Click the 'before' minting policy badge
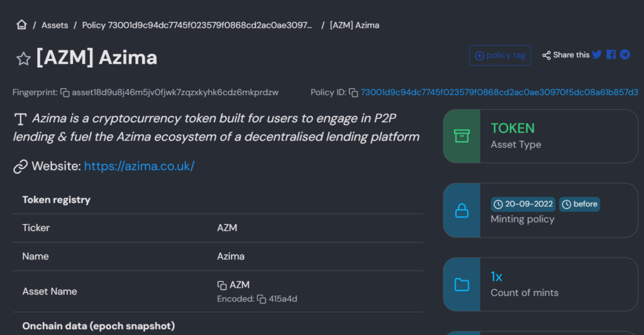 pyautogui.click(x=579, y=204)
